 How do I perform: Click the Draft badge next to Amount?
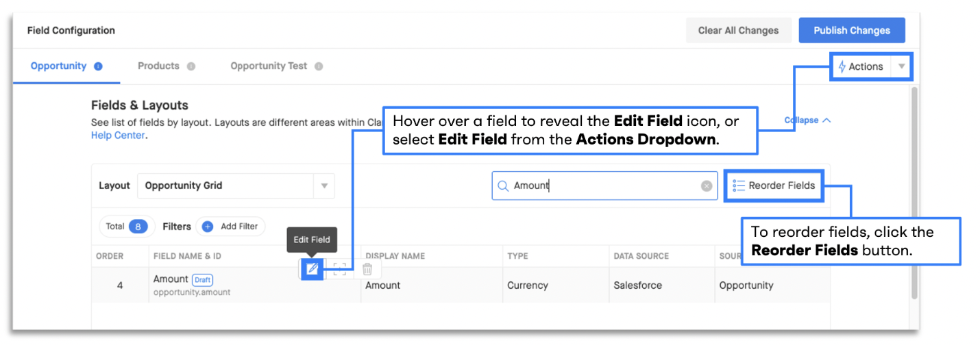[x=202, y=280]
